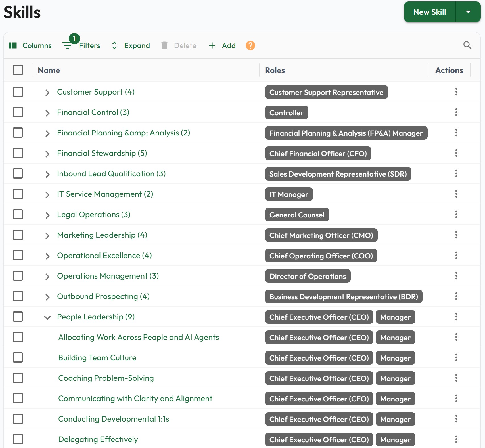Viewport: 485px width, 448px height.
Task: Check the Legal Operations checkbox
Action: coord(18,214)
